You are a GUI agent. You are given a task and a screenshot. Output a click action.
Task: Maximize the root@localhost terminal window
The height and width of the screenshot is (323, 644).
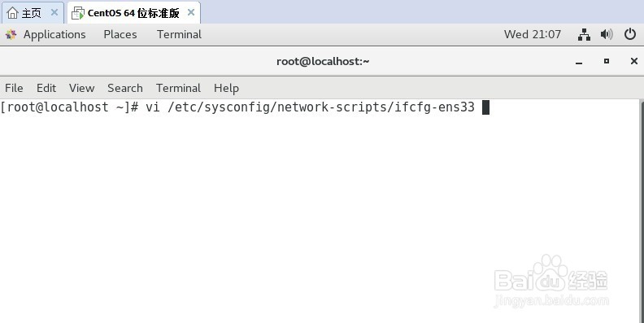607,61
